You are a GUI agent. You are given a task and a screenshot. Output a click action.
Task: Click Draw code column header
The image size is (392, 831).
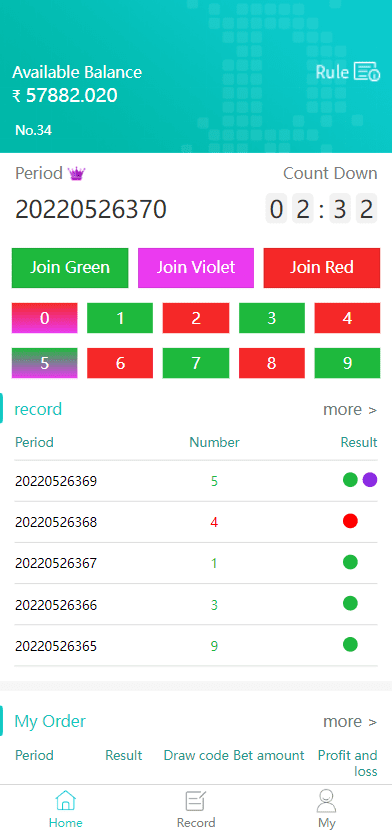tap(197, 755)
